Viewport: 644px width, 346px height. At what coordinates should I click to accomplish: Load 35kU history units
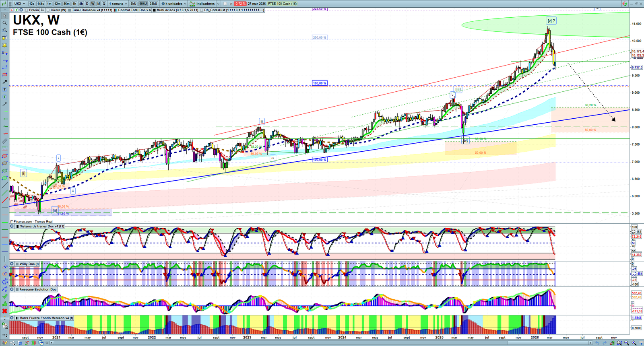(153, 4)
